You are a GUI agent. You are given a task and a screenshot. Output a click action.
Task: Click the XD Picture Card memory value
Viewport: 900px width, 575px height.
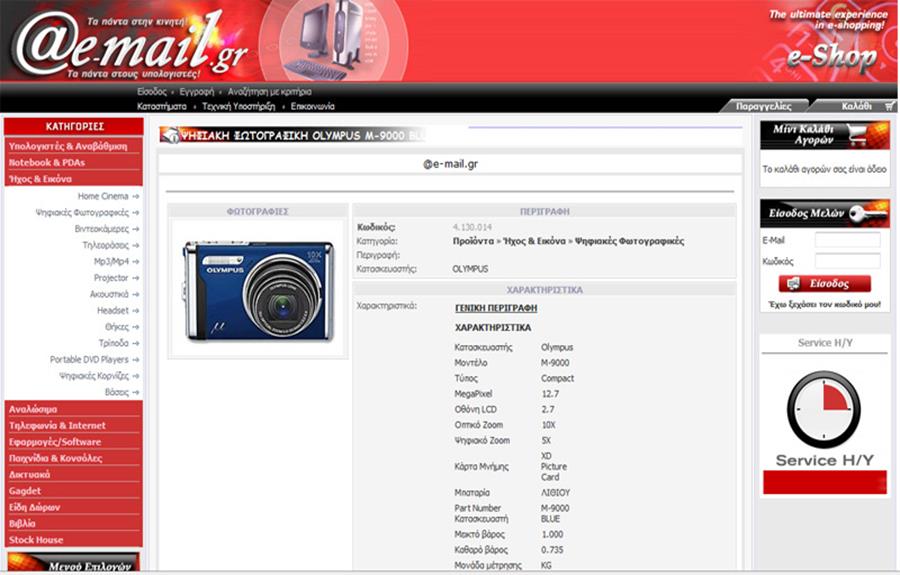click(553, 467)
